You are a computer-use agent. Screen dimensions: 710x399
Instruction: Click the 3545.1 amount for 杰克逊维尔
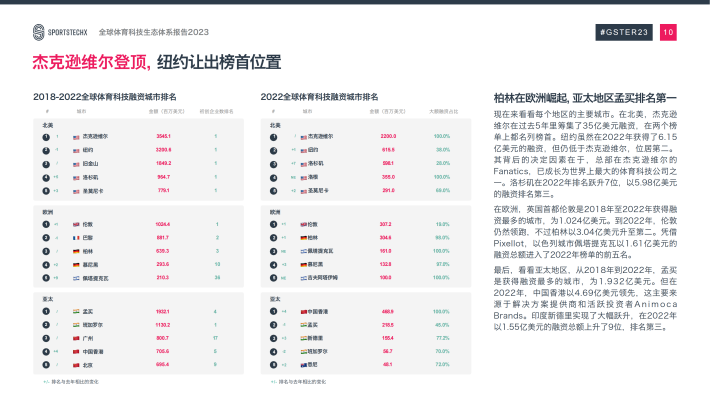[163, 136]
